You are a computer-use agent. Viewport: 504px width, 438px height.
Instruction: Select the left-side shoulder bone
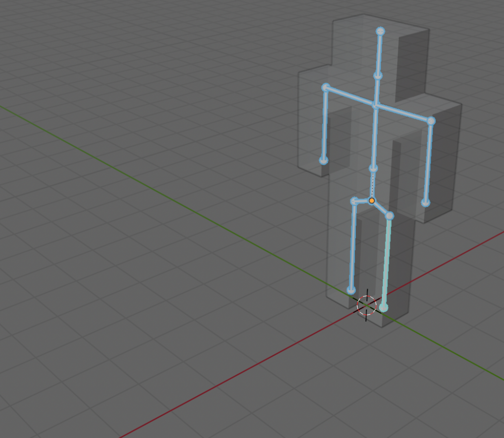(350, 96)
